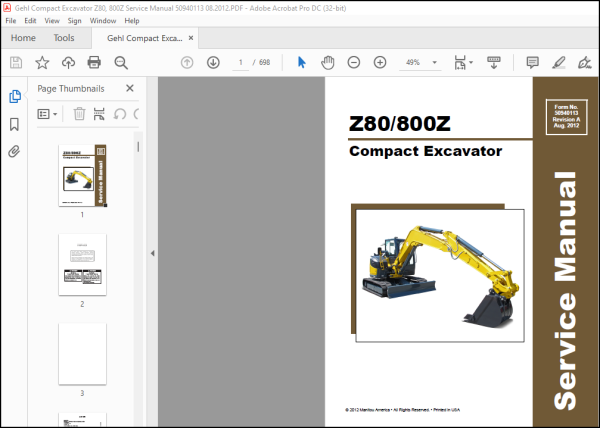Select the Gehl Compact Exca... document tab
The width and height of the screenshot is (600, 428).
tap(145, 38)
